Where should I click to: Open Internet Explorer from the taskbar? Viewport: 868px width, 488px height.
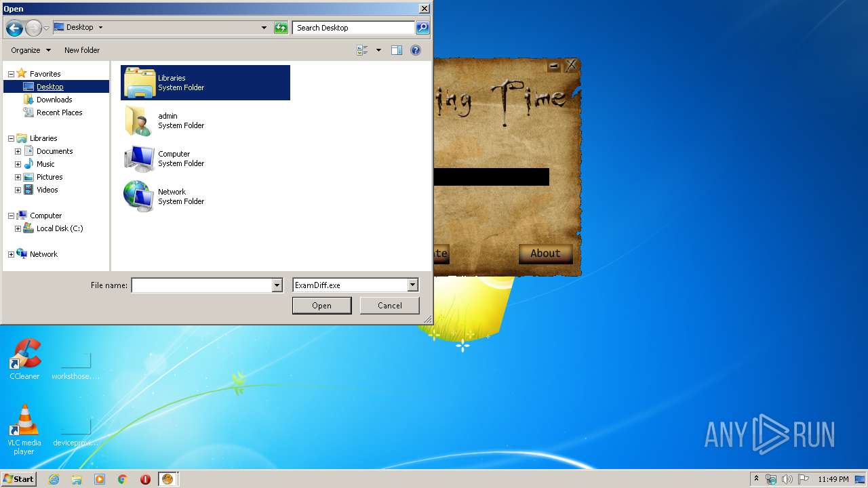pyautogui.click(x=54, y=479)
